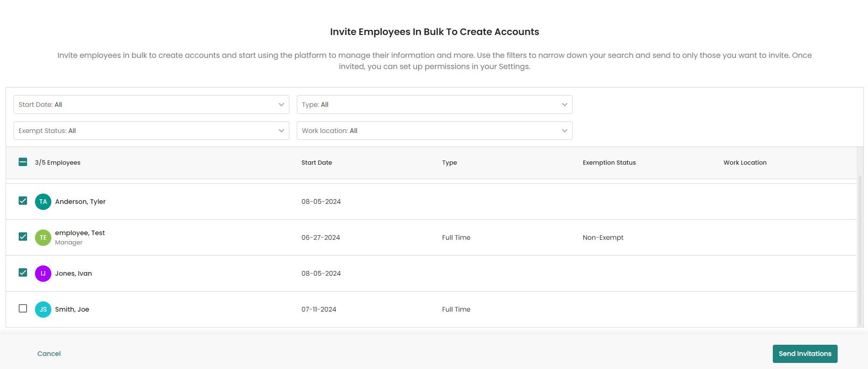Click the Start Date column header
The height and width of the screenshot is (369, 868).
316,162
